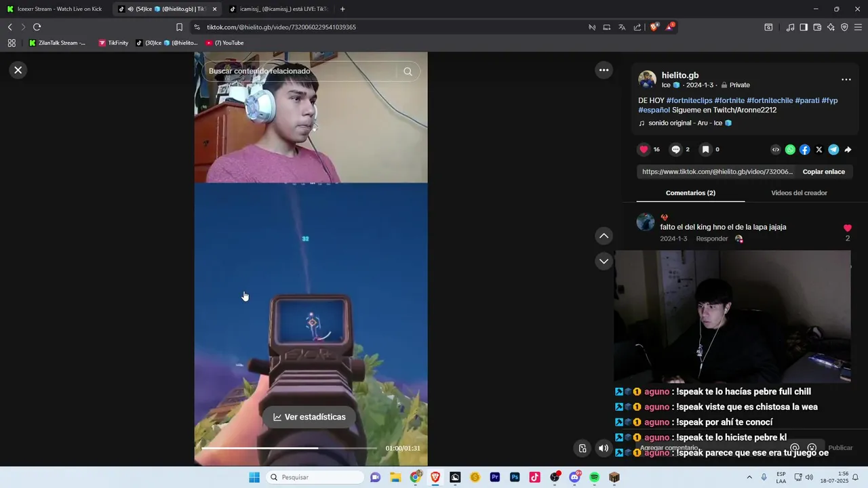Open Brave Rewards triangle icon
Image resolution: width=868 pixels, height=488 pixels.
click(670, 27)
